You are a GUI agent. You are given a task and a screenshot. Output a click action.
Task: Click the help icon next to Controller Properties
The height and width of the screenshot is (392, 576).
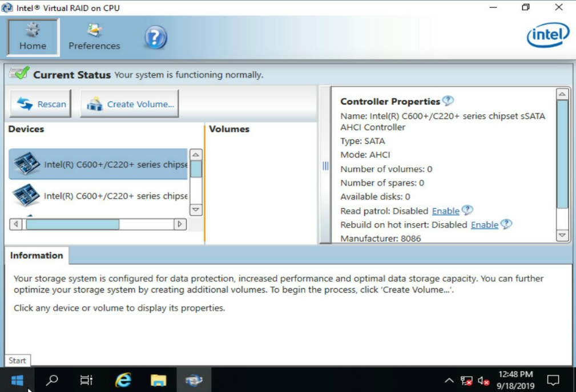tap(449, 100)
